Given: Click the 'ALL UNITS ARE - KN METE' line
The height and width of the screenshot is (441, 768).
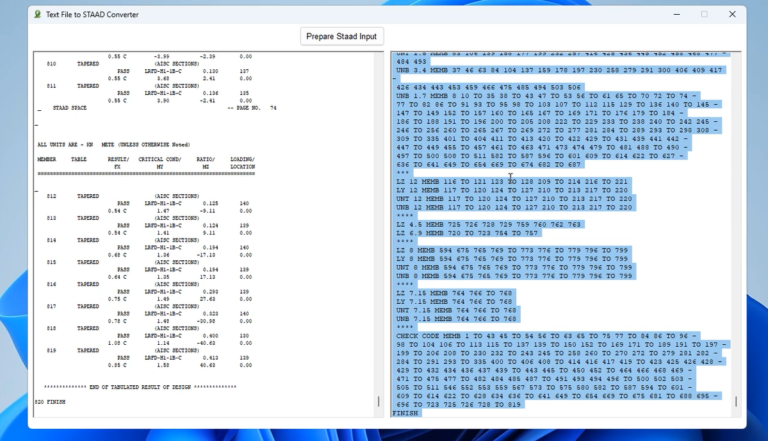Looking at the screenshot, I should click(114, 145).
